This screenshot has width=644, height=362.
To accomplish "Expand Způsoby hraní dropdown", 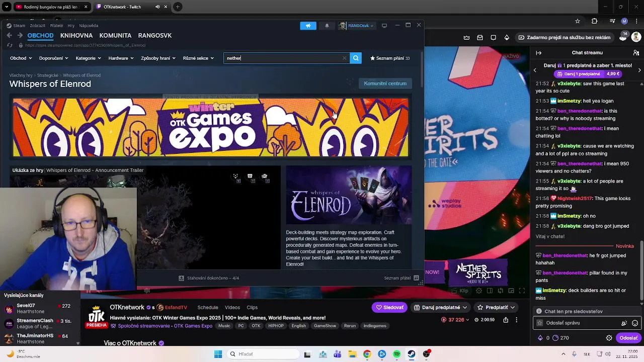I will tap(158, 58).
